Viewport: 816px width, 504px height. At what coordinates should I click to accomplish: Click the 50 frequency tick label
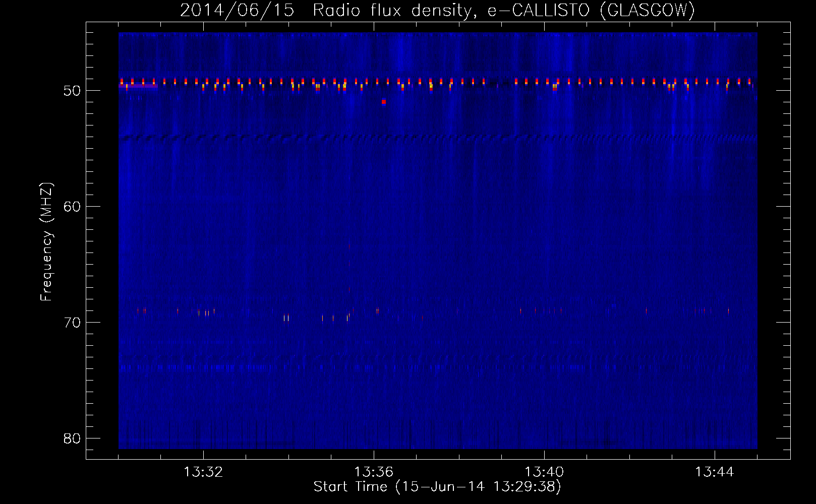click(72, 91)
